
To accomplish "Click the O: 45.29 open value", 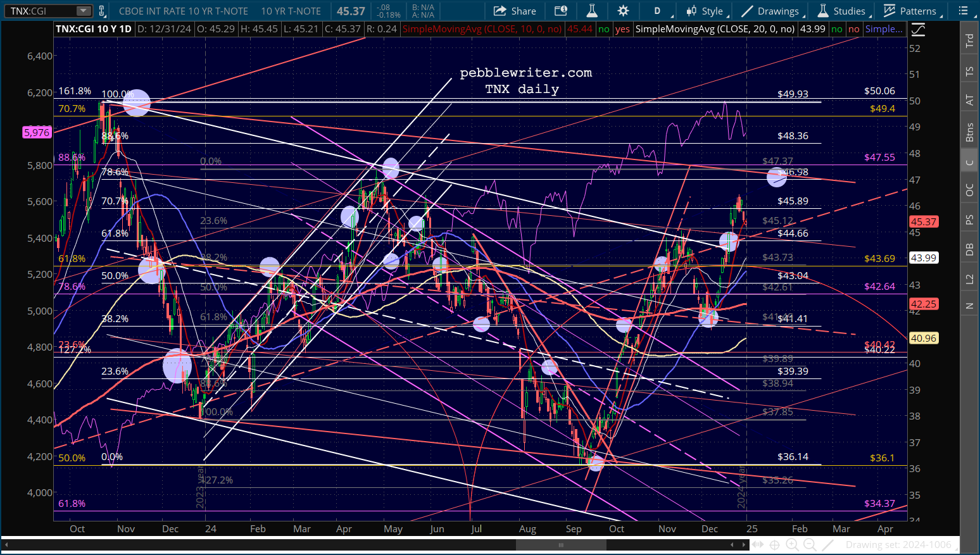I will [216, 29].
